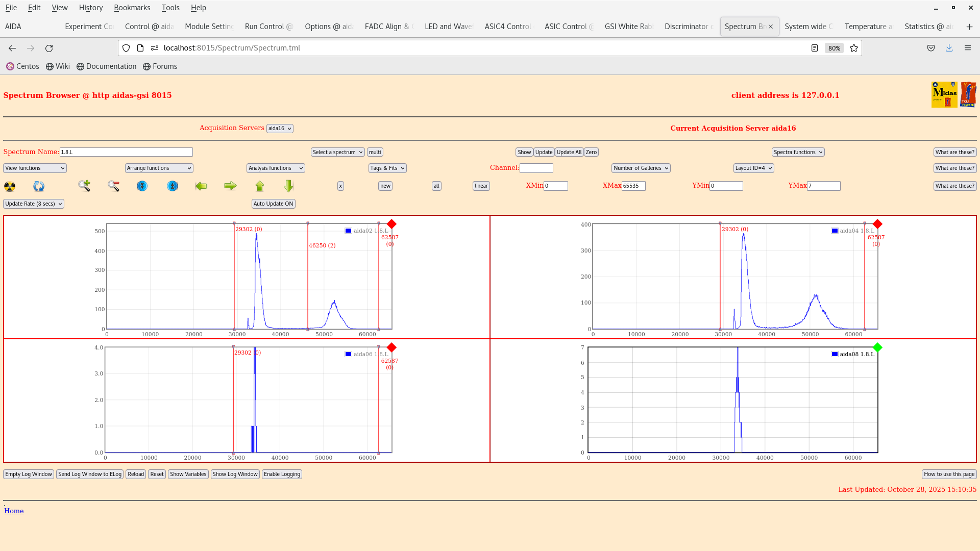
Task: Enable multi spectrum mode
Action: [375, 152]
